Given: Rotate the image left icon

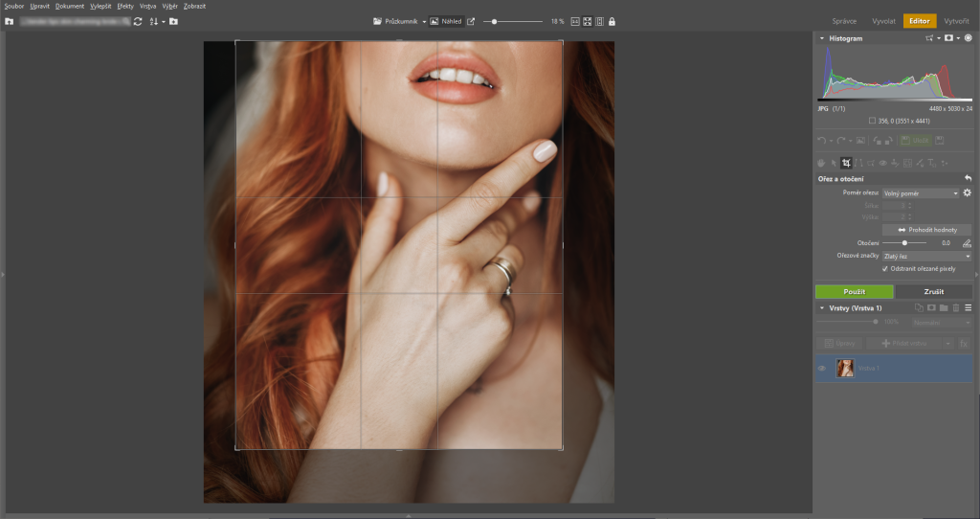Looking at the screenshot, I should pos(877,141).
